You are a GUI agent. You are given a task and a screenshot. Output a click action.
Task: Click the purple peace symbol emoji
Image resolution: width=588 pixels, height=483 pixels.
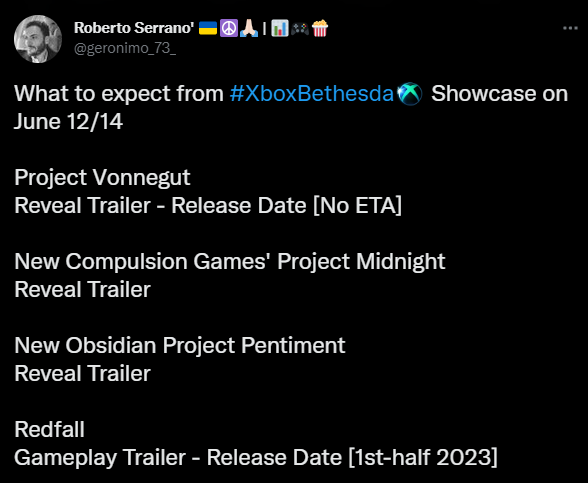tap(229, 28)
